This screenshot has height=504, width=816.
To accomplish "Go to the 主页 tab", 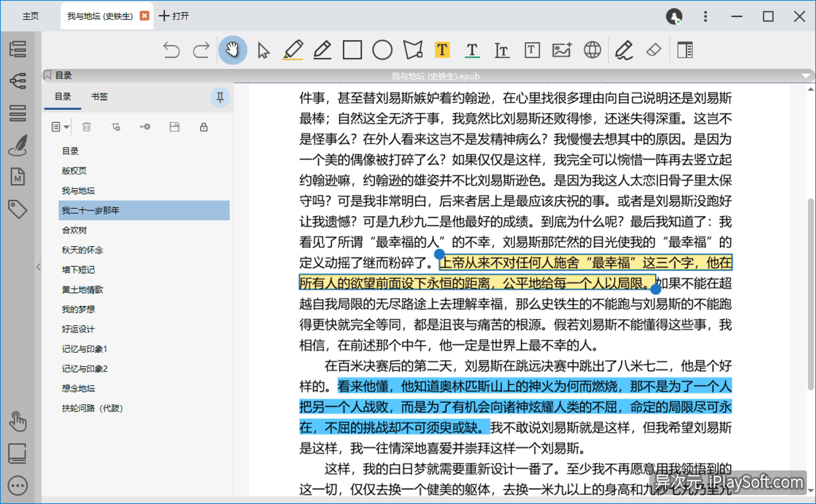I will tap(30, 16).
